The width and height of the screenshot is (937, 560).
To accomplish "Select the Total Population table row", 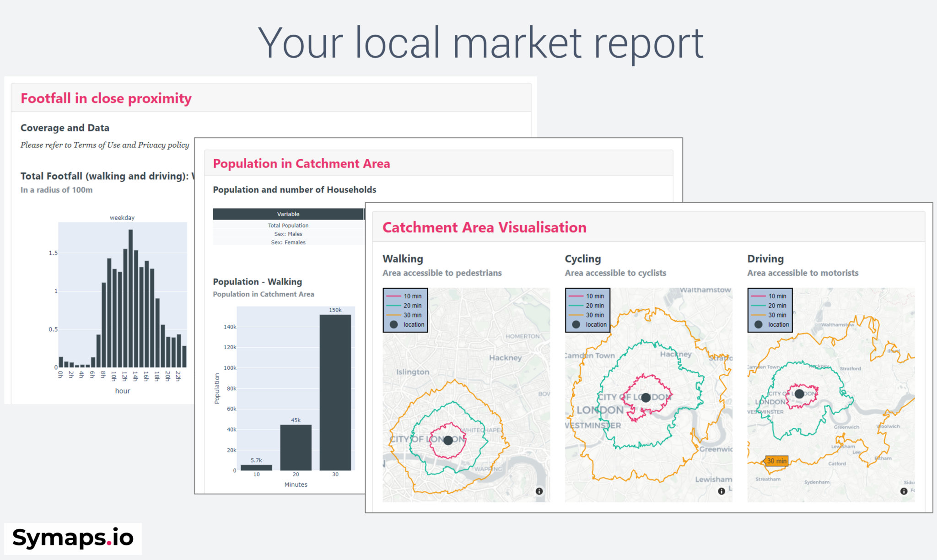I will (288, 226).
